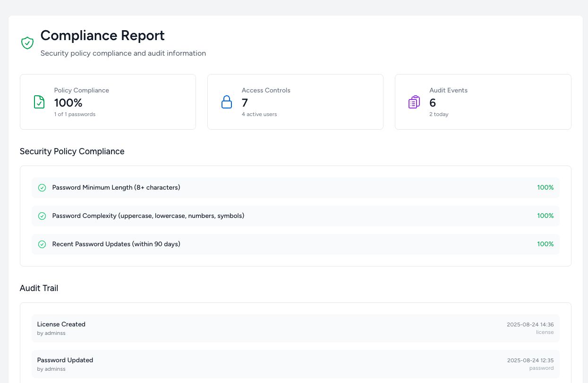Select the Recent Password Updates policy row
588x383 pixels.
295,244
